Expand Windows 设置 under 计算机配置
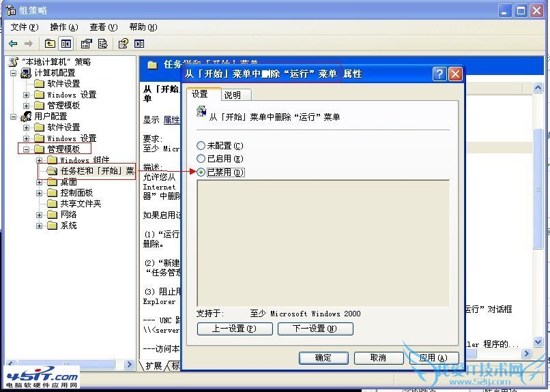 27,95
